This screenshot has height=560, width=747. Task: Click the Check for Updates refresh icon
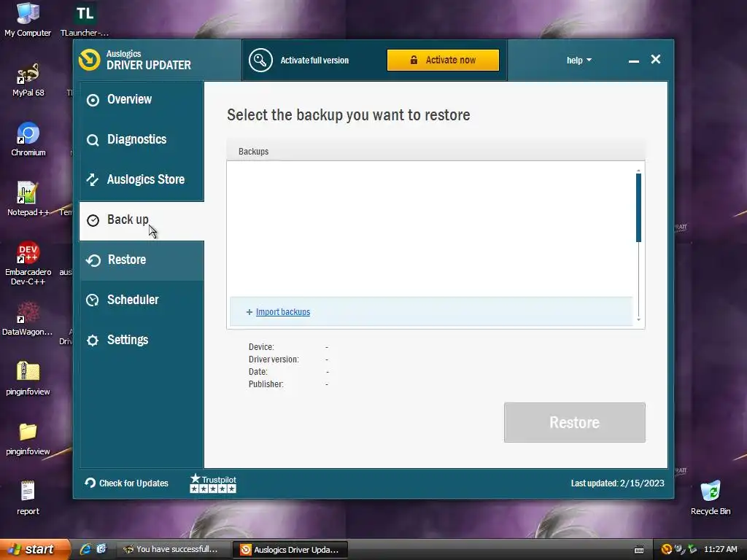click(90, 483)
